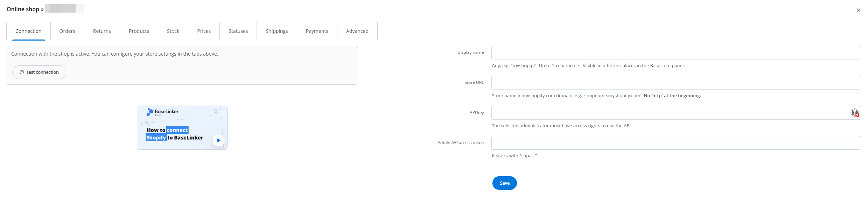The width and height of the screenshot is (868, 214).
Task: Click the password manager icon in API key field
Action: coord(855,113)
